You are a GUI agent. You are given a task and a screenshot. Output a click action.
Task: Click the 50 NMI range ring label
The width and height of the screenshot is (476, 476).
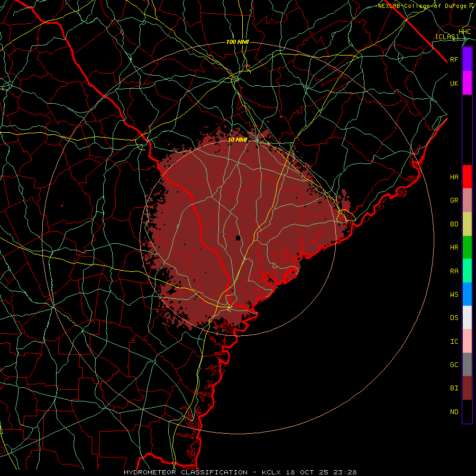[237, 140]
